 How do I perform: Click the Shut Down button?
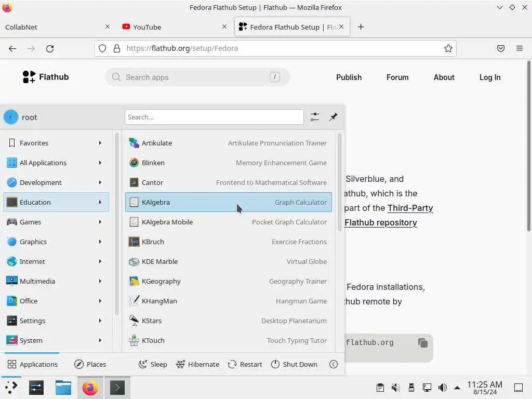click(294, 364)
